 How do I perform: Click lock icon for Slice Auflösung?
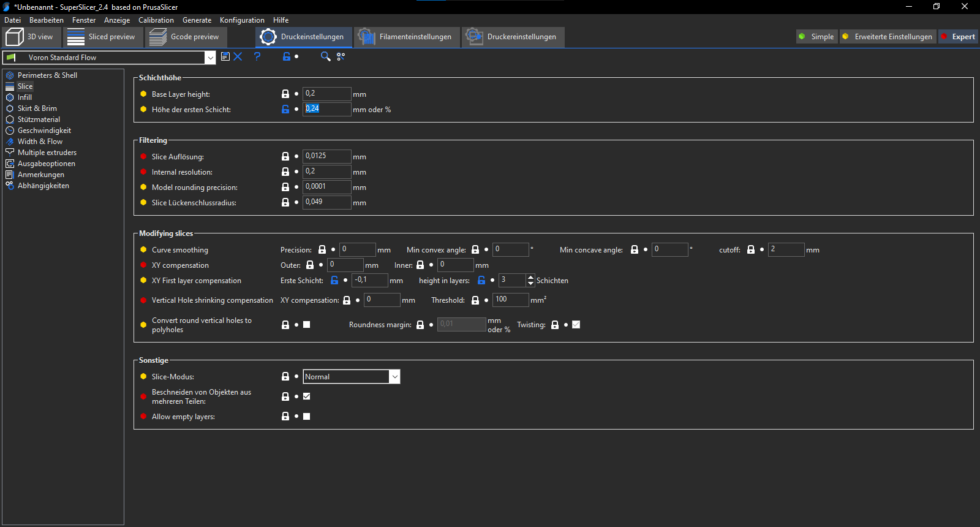pos(285,156)
